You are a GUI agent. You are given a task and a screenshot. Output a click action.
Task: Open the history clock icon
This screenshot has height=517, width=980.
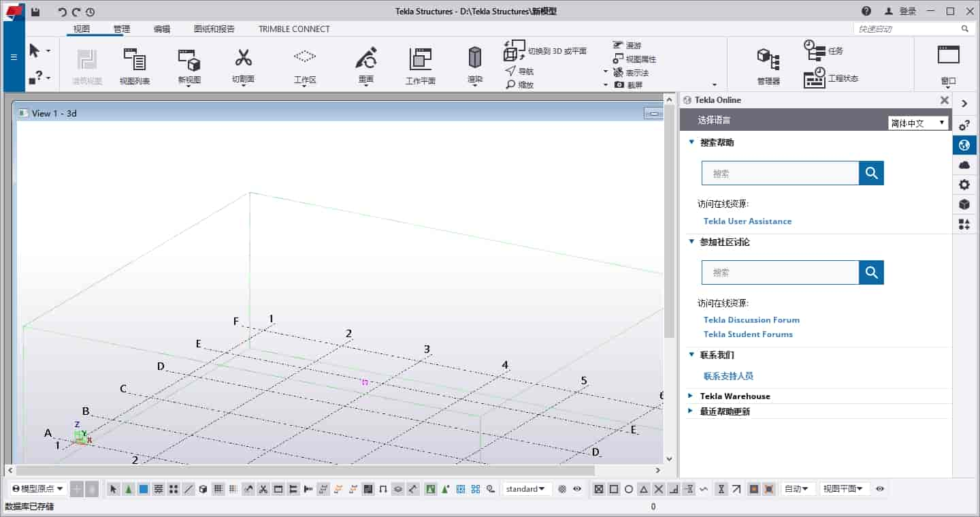(90, 12)
